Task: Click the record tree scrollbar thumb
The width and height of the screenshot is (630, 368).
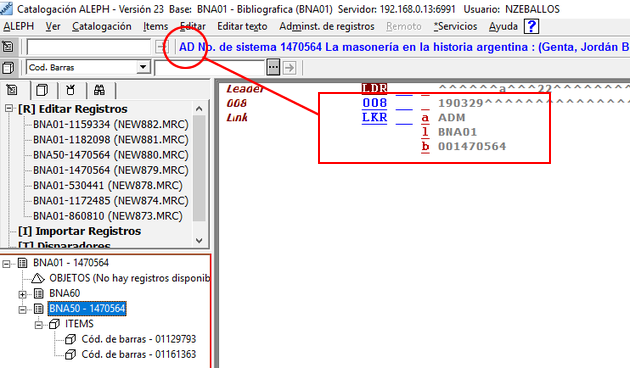Action: (199, 168)
